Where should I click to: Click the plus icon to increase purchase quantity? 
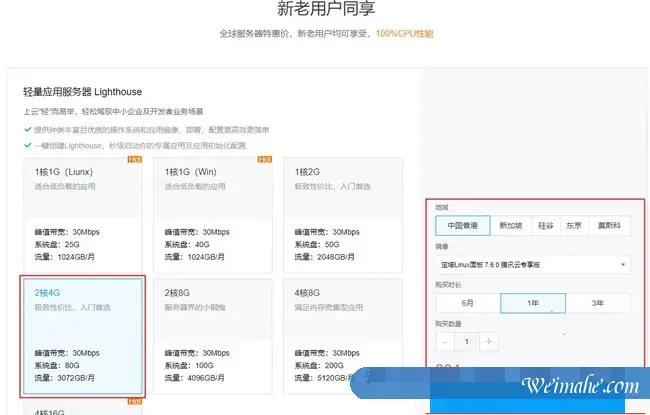[487, 342]
